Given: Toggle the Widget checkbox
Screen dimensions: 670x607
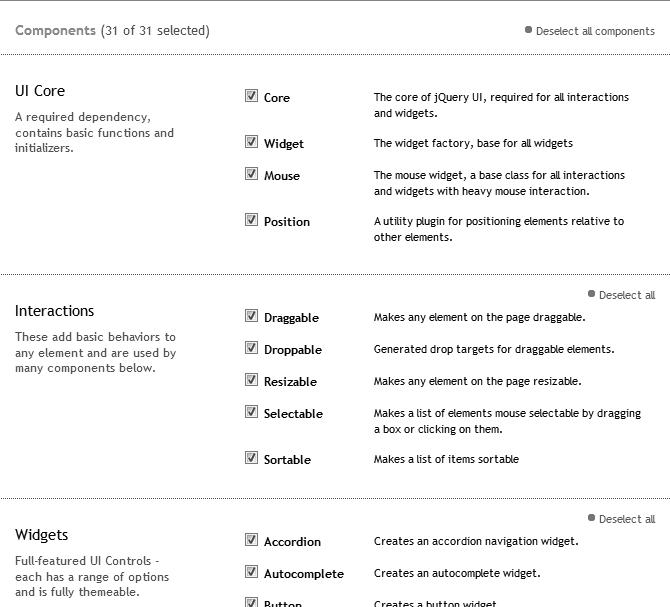Looking at the screenshot, I should pos(251,142).
